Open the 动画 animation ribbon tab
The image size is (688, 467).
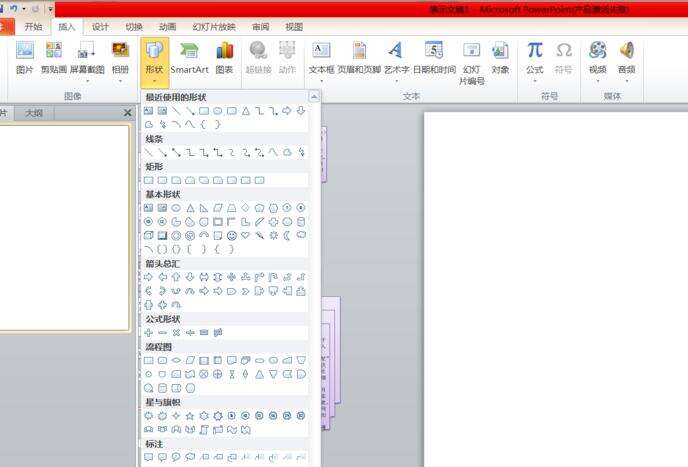pos(167,27)
